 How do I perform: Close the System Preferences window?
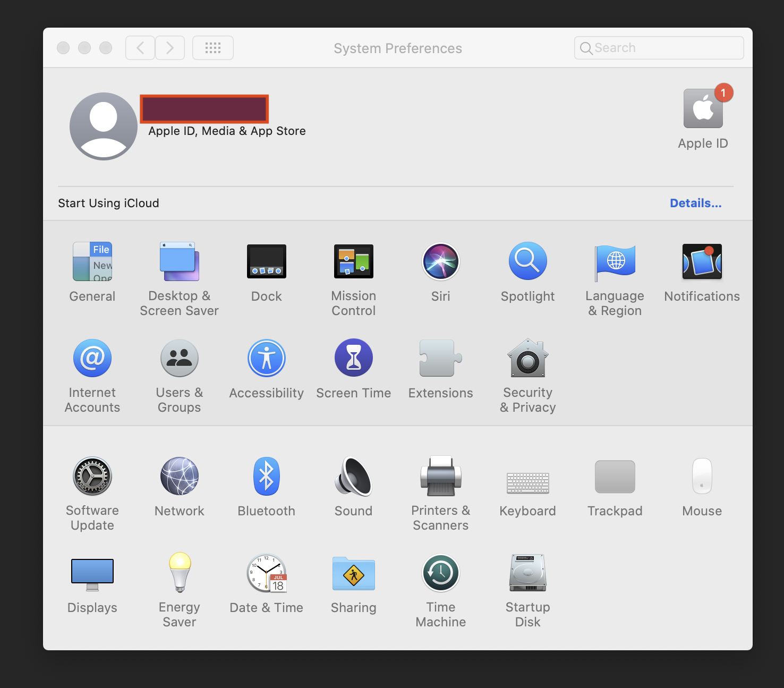tap(63, 48)
